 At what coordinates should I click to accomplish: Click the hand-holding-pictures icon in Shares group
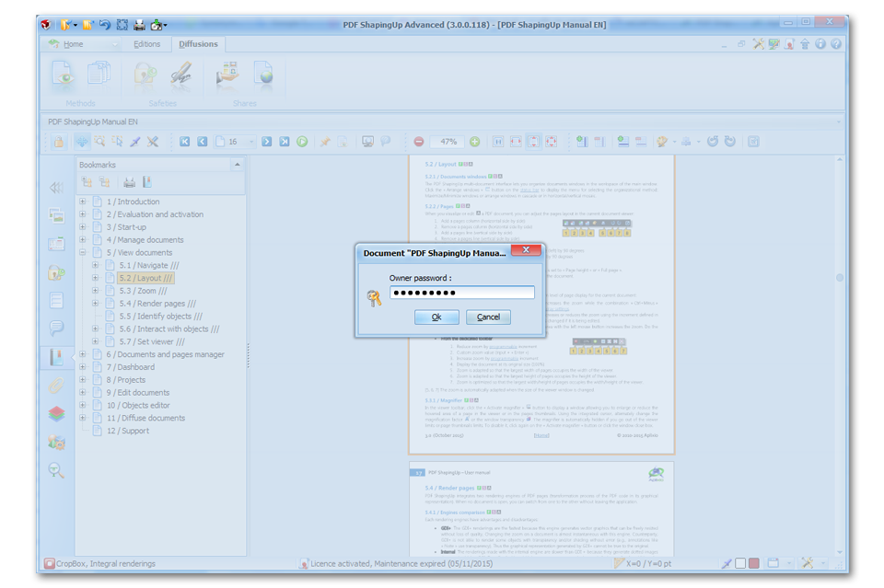click(x=227, y=75)
